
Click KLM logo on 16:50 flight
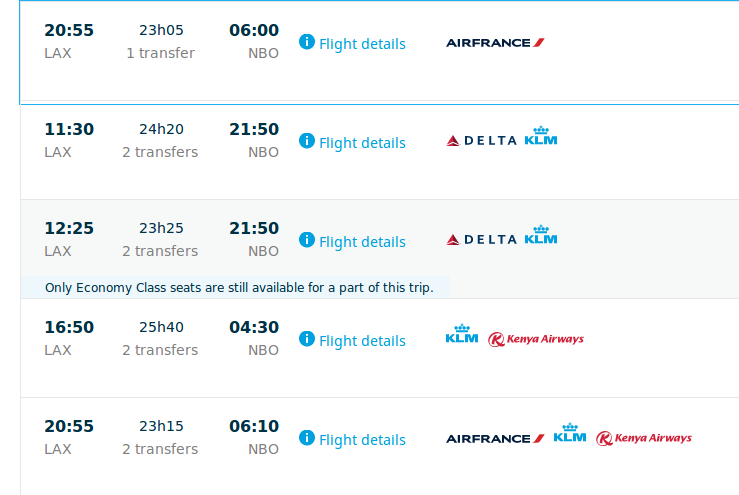tap(462, 335)
